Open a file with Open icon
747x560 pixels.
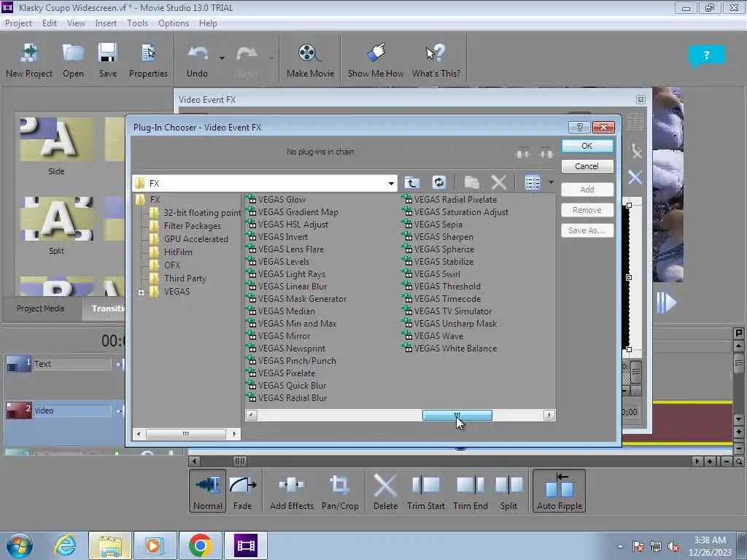(73, 60)
